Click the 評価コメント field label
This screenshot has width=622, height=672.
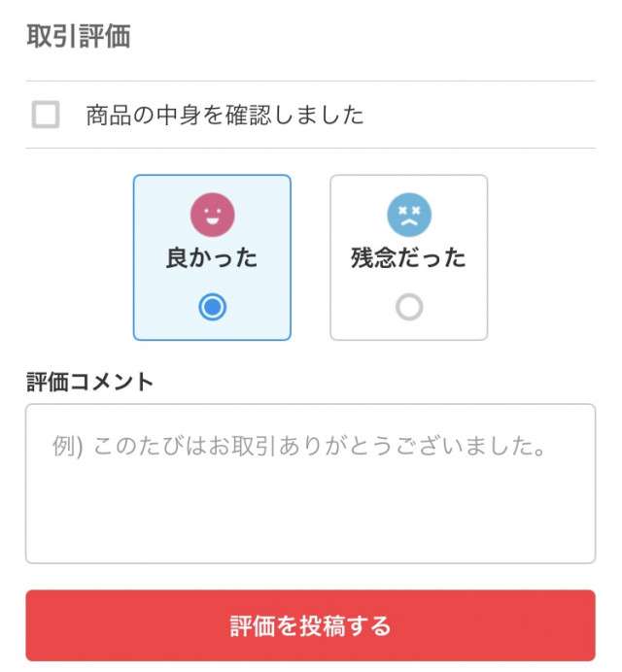point(89,382)
